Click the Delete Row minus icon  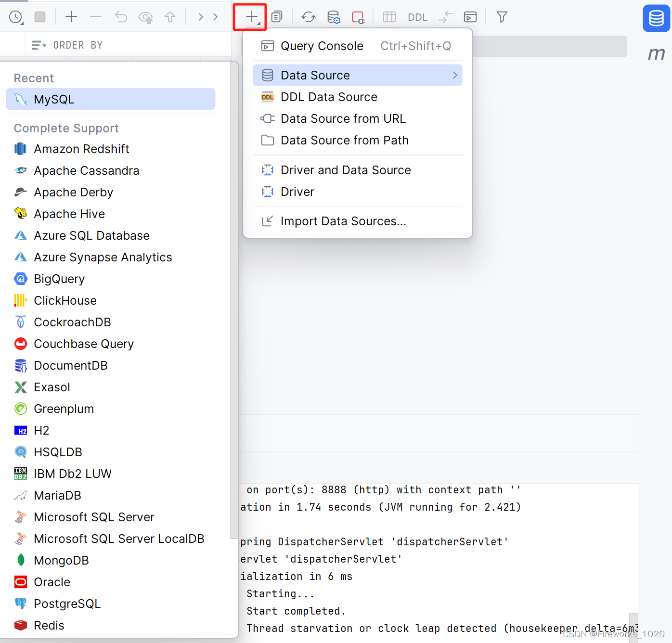coord(96,17)
